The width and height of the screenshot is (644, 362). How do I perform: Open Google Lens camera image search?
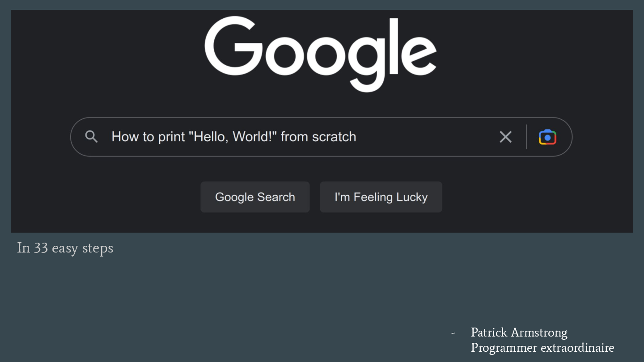(x=547, y=137)
